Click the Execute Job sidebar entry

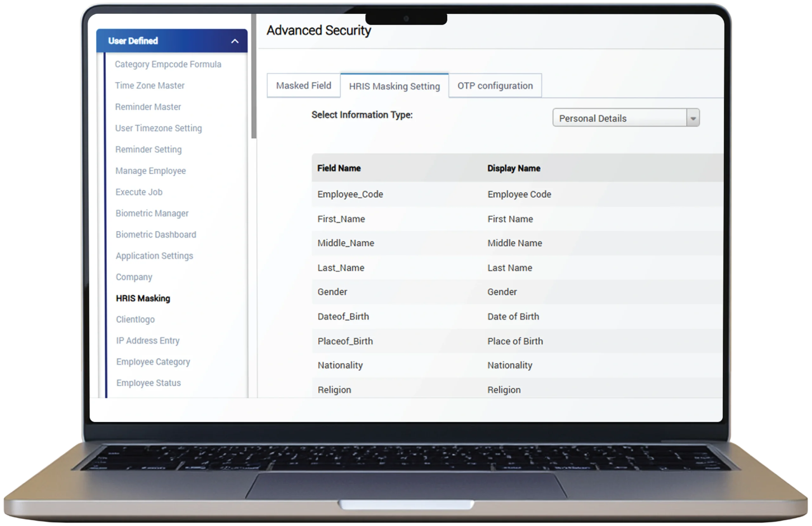139,192
